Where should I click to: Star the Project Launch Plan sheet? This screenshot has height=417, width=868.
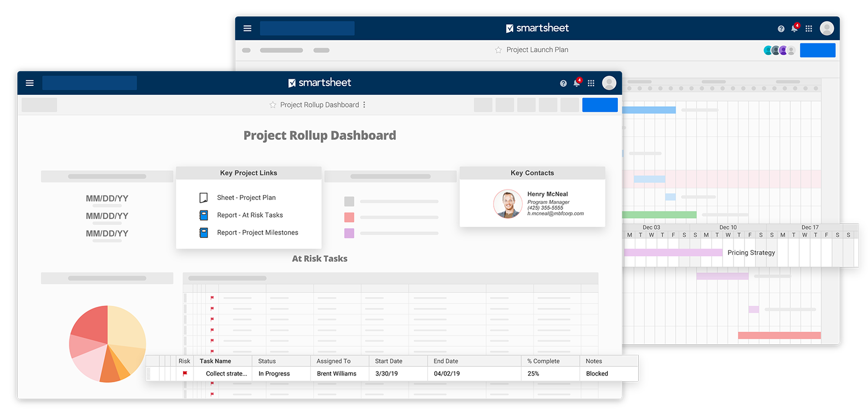click(x=498, y=50)
